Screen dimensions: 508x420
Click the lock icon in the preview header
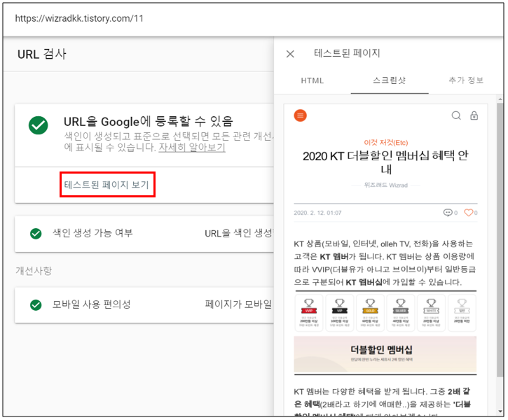point(474,115)
